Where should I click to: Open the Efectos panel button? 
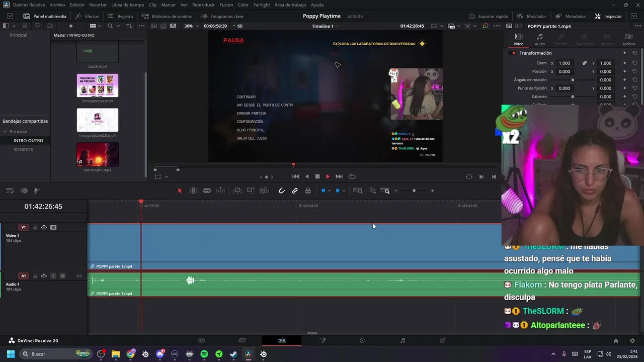coord(87,16)
